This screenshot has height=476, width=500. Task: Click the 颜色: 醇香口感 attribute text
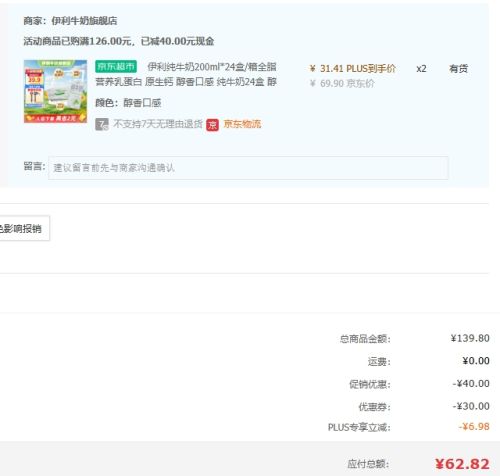(x=128, y=103)
